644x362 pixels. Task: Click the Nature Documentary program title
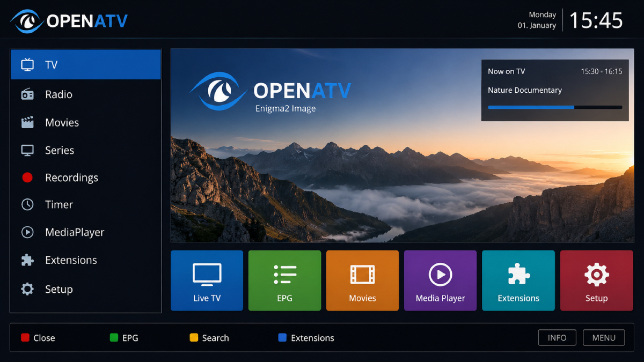[525, 90]
